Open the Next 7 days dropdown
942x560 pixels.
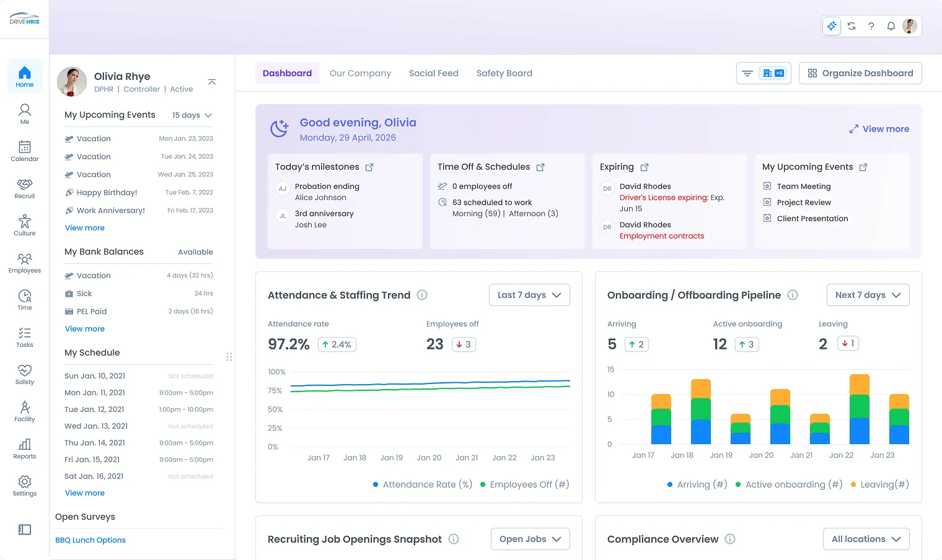[868, 295]
